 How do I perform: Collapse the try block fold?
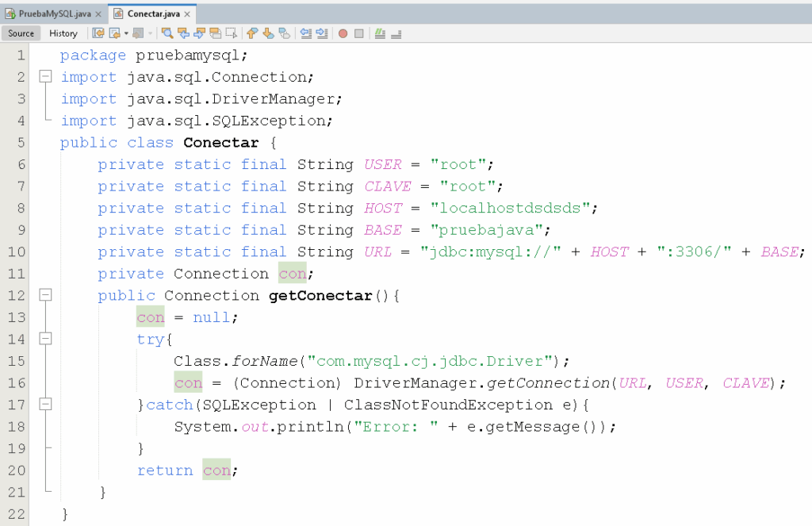click(45, 339)
